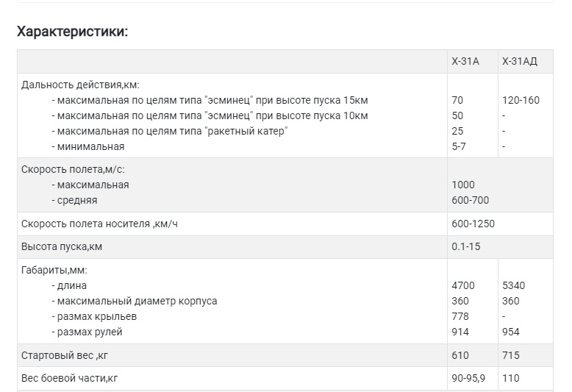Screen dimensions: 572x392
Task: Select the "Х-31АД" column header
Action: point(519,61)
